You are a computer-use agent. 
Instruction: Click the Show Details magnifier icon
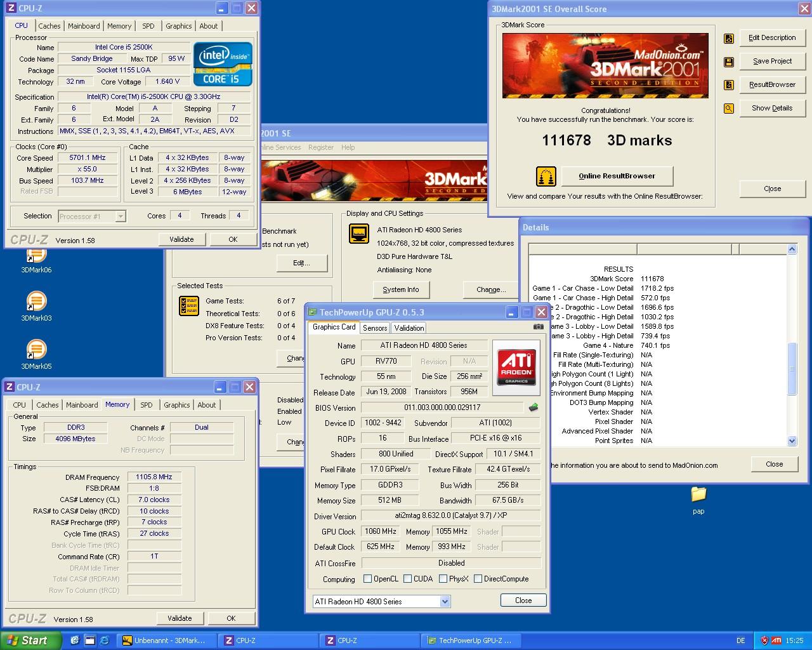pos(729,108)
